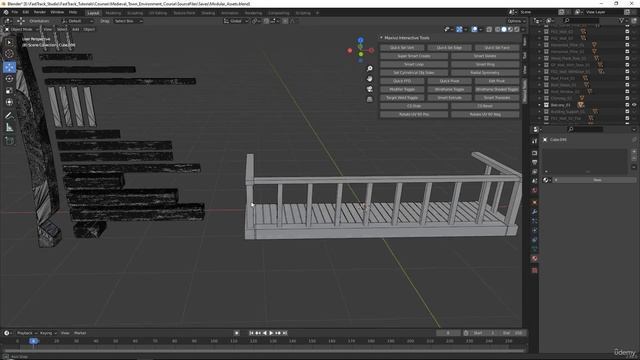Click the Smart Extrude button
640x360 pixels.
pyautogui.click(x=449, y=98)
